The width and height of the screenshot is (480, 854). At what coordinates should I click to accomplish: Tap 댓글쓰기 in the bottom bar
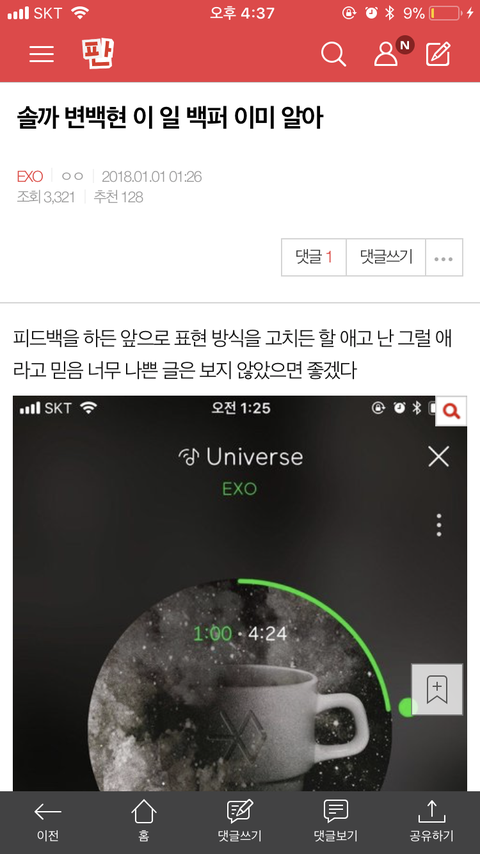click(240, 821)
